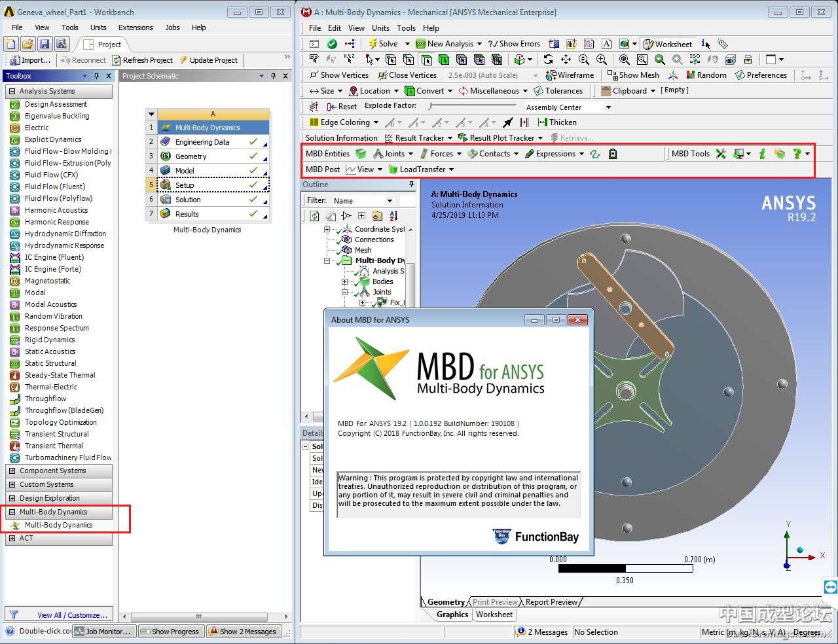Image resolution: width=838 pixels, height=644 pixels.
Task: Click the MBD Tools wrench icon
Action: click(x=721, y=154)
